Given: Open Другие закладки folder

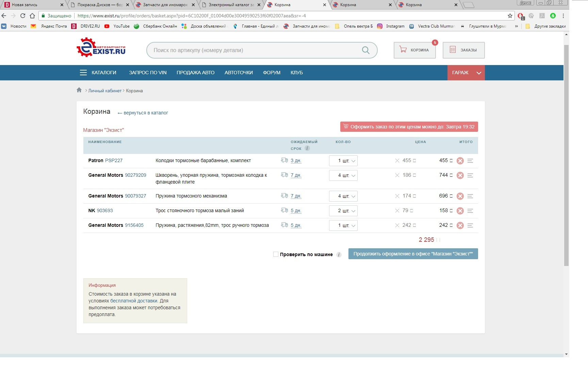Looking at the screenshot, I should pos(545,26).
